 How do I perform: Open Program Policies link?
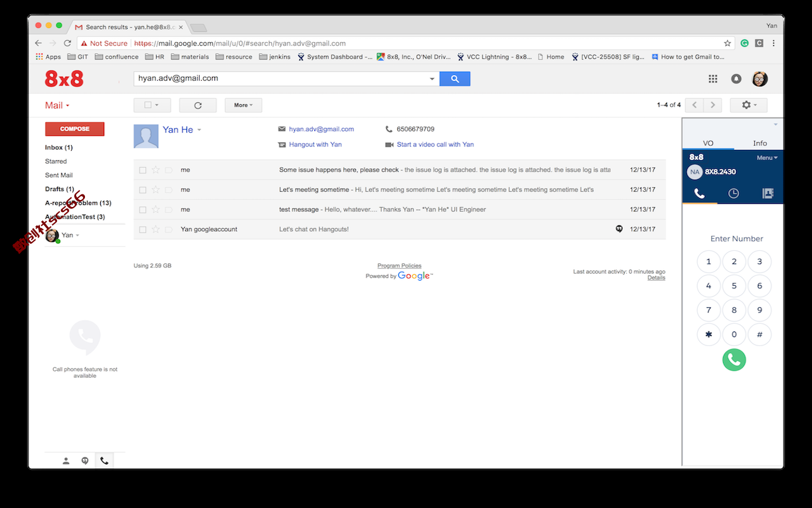click(400, 266)
